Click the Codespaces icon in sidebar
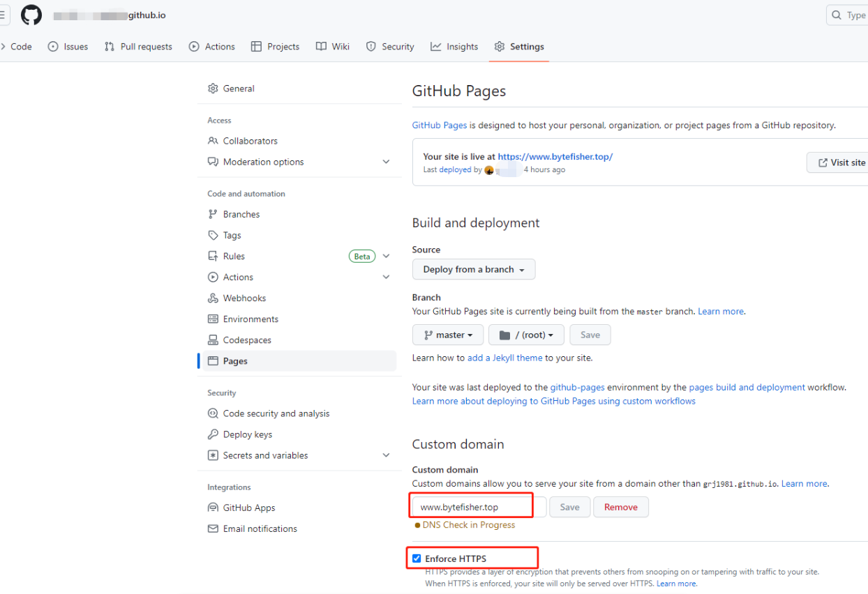 [x=213, y=340]
